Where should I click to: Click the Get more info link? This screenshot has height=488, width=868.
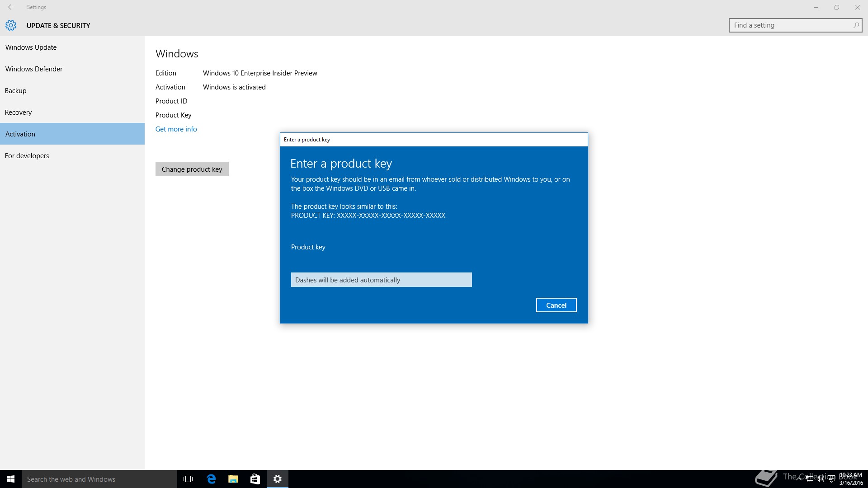point(176,129)
